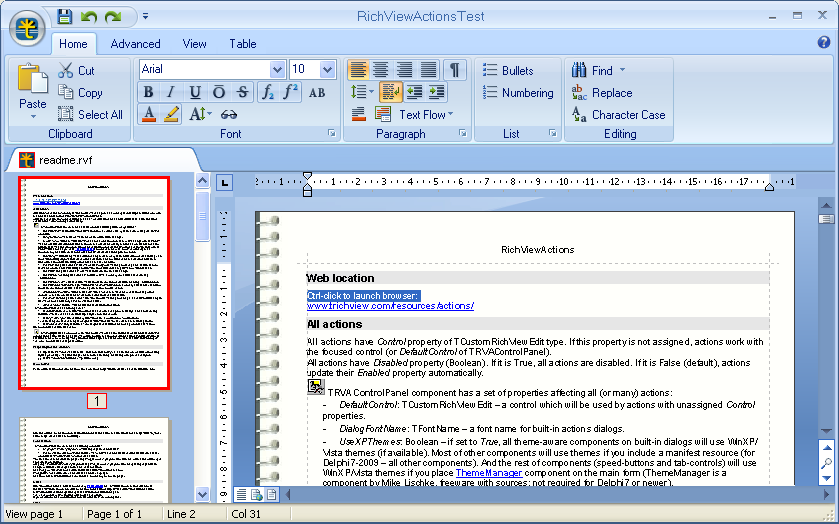
Task: Click Select All in Clipboard group
Action: [90, 115]
